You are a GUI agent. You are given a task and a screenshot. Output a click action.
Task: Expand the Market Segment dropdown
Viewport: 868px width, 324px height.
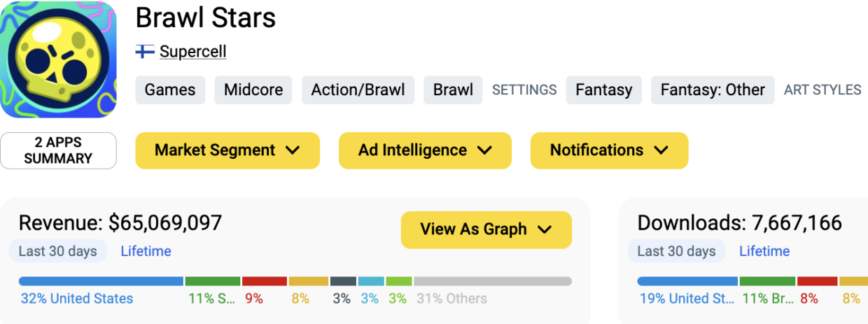(x=227, y=150)
